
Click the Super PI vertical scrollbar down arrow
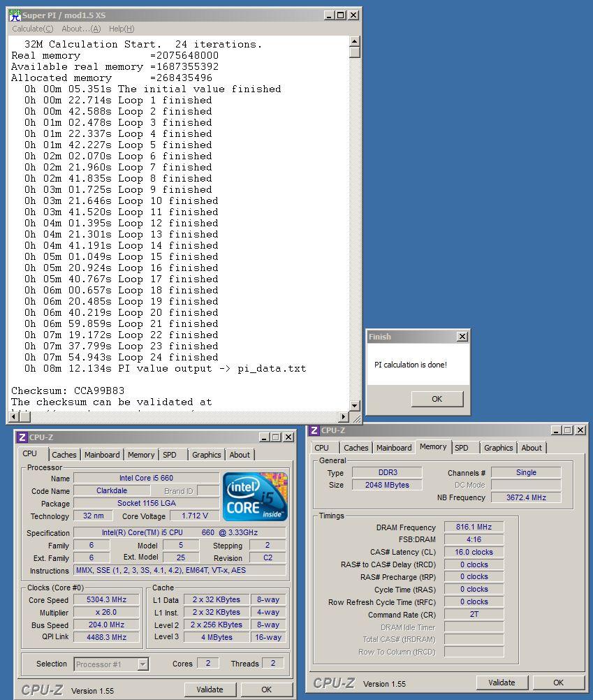click(355, 405)
